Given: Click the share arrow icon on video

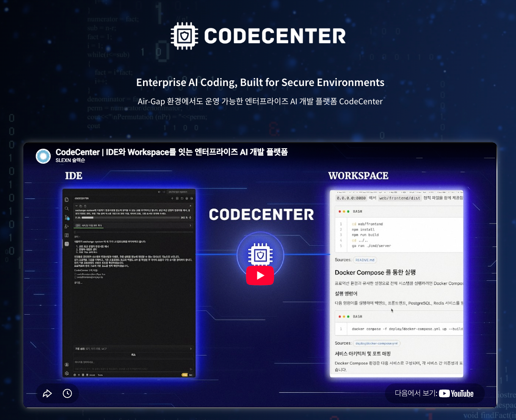Looking at the screenshot, I should (47, 393).
